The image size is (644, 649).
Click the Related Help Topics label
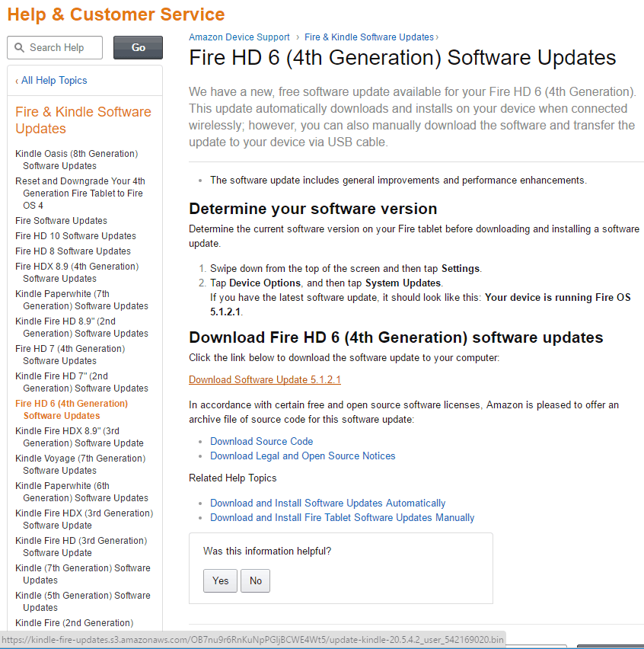[x=233, y=478]
